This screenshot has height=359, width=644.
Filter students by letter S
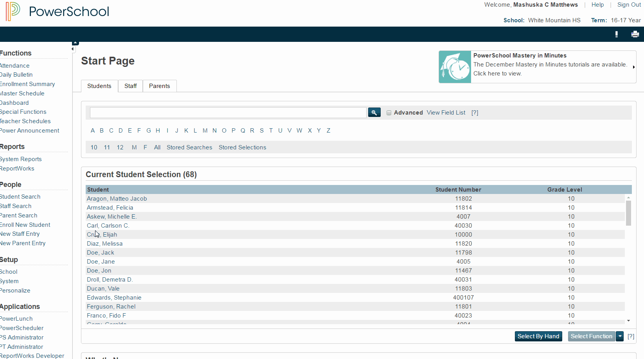pyautogui.click(x=262, y=131)
